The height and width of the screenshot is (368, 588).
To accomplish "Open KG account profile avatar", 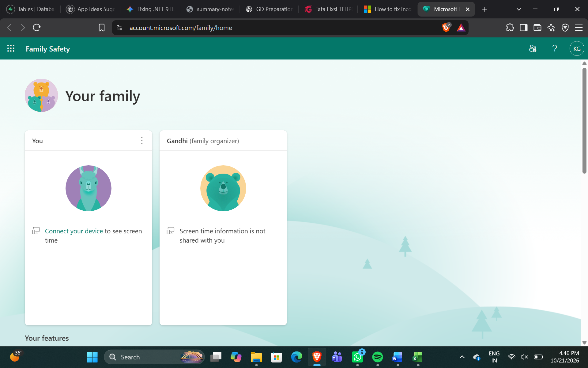I will (x=577, y=48).
